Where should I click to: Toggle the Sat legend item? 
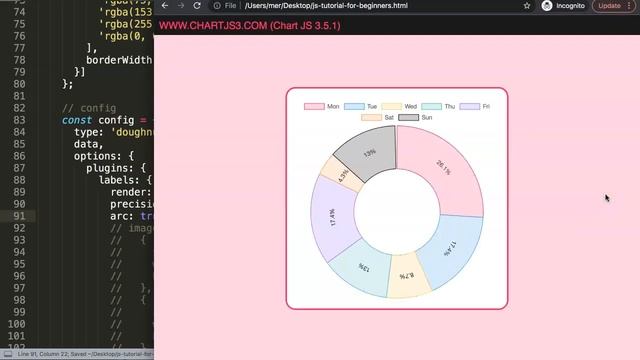(377, 118)
